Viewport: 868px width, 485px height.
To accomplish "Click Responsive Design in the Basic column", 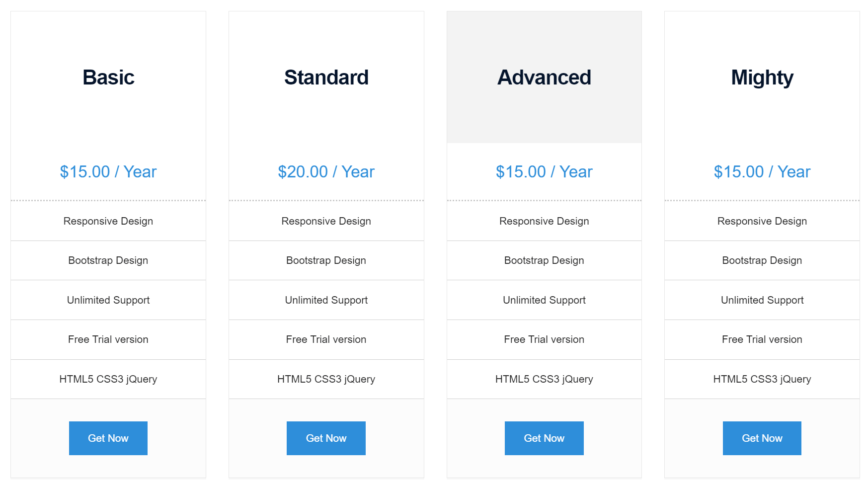I will point(108,221).
